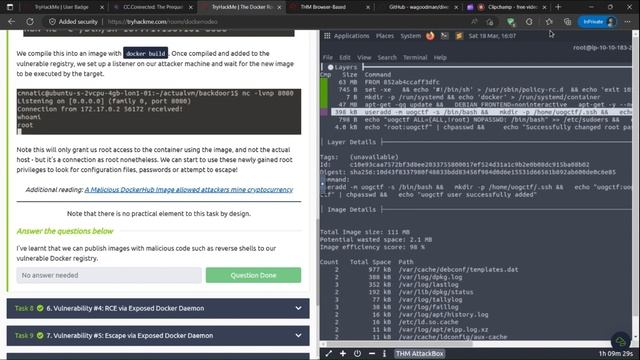Open the green shield extension icon
Viewport: 640px width, 360px height.
point(511,22)
